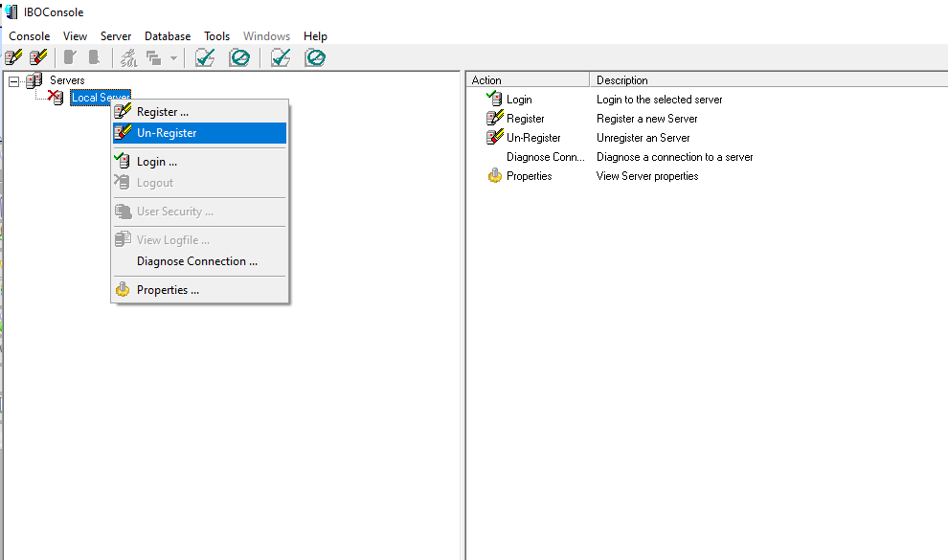
Task: Open the Console menu
Action: click(x=29, y=36)
